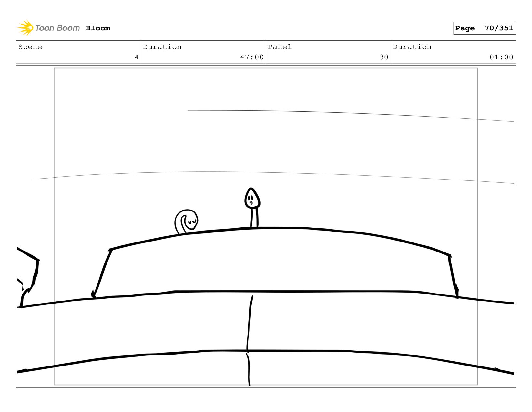Select the panel number value '30'
The image size is (532, 412).
(x=384, y=57)
